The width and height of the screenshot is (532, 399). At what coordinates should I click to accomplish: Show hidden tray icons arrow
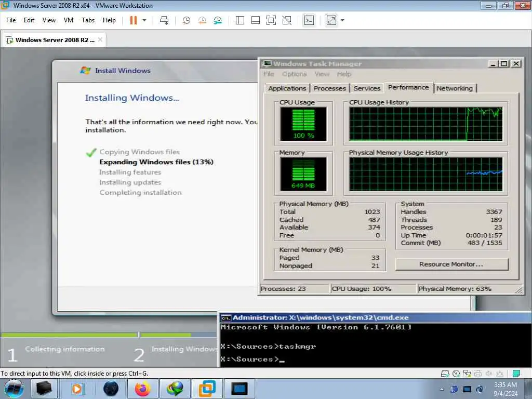[x=442, y=389]
